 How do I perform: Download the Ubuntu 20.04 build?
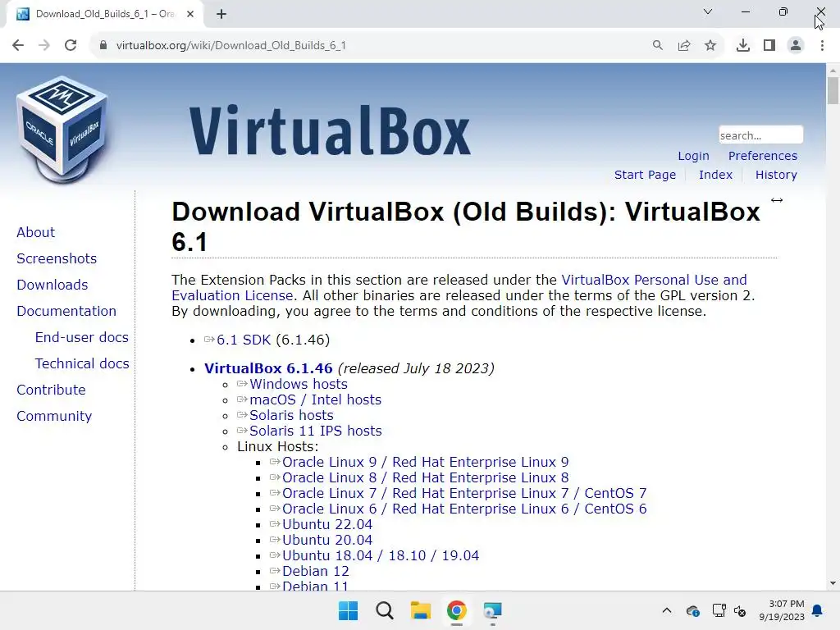[x=326, y=540]
